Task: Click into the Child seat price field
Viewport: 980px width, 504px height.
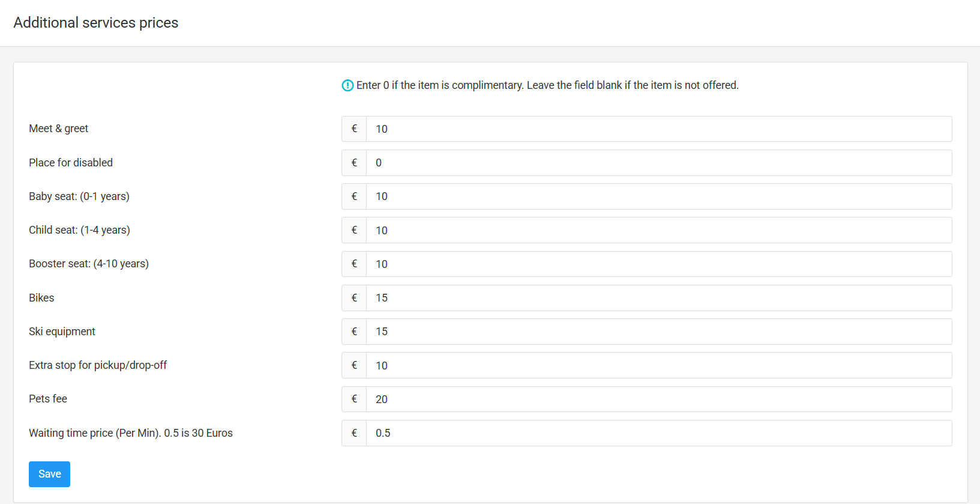Action: click(x=658, y=230)
